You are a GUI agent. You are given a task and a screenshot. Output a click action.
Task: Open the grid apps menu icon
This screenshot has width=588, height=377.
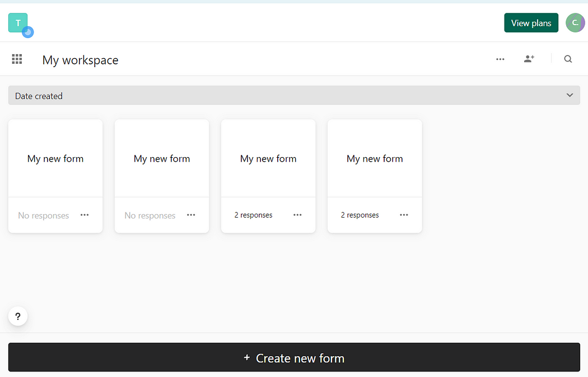click(x=17, y=59)
